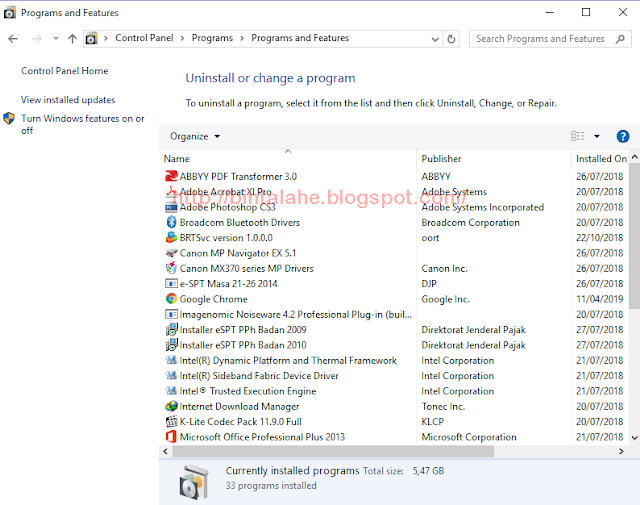This screenshot has width=640, height=505.
Task: Click the Internet Download Manager icon
Action: coord(171,406)
